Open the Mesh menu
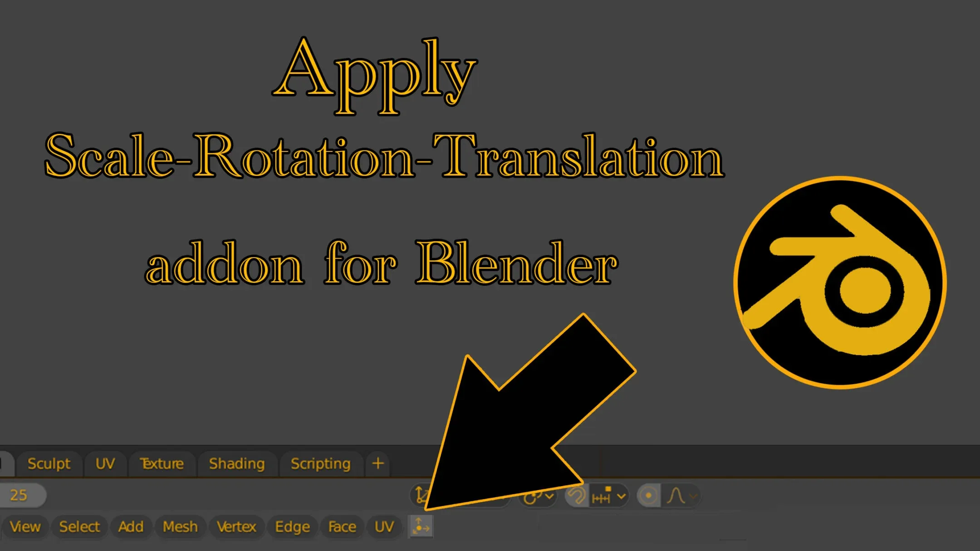The width and height of the screenshot is (980, 551). tap(180, 526)
